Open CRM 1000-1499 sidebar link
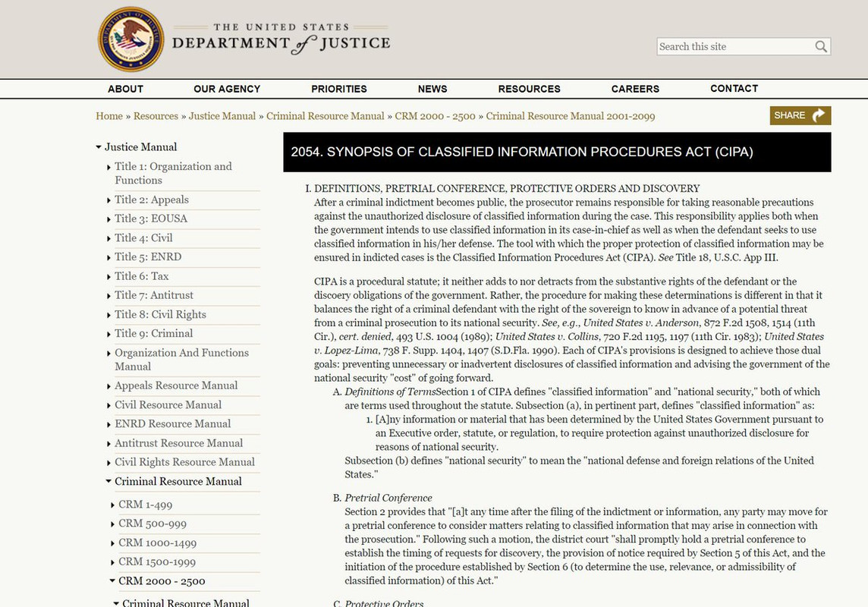The image size is (868, 607). click(x=157, y=543)
